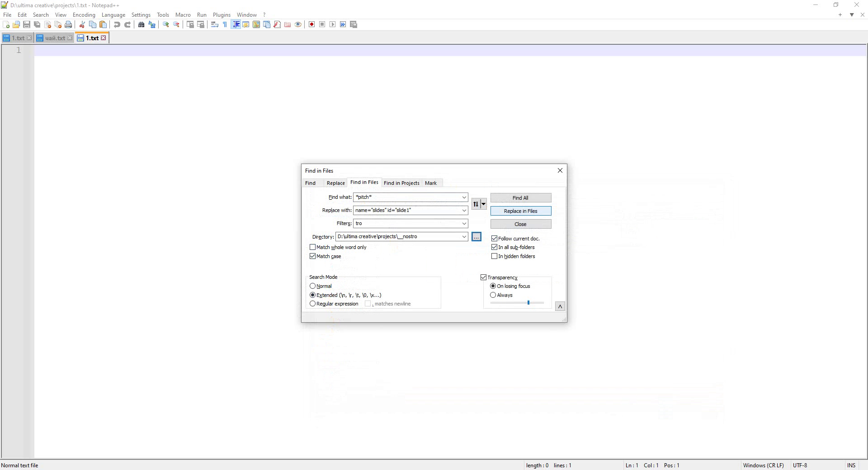Image resolution: width=868 pixels, height=470 pixels.
Task: Open the Plugins menu
Action: (222, 15)
